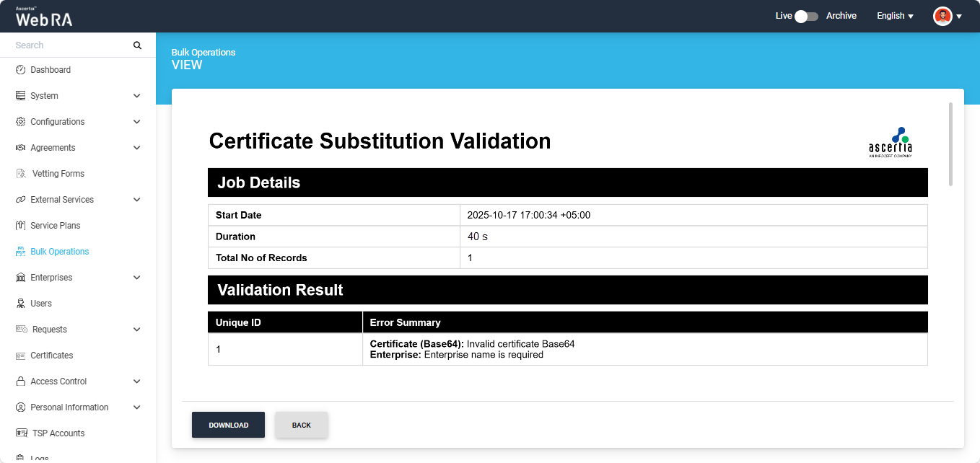This screenshot has height=463, width=980.
Task: Select the Enterprises menu item
Action: (51, 278)
